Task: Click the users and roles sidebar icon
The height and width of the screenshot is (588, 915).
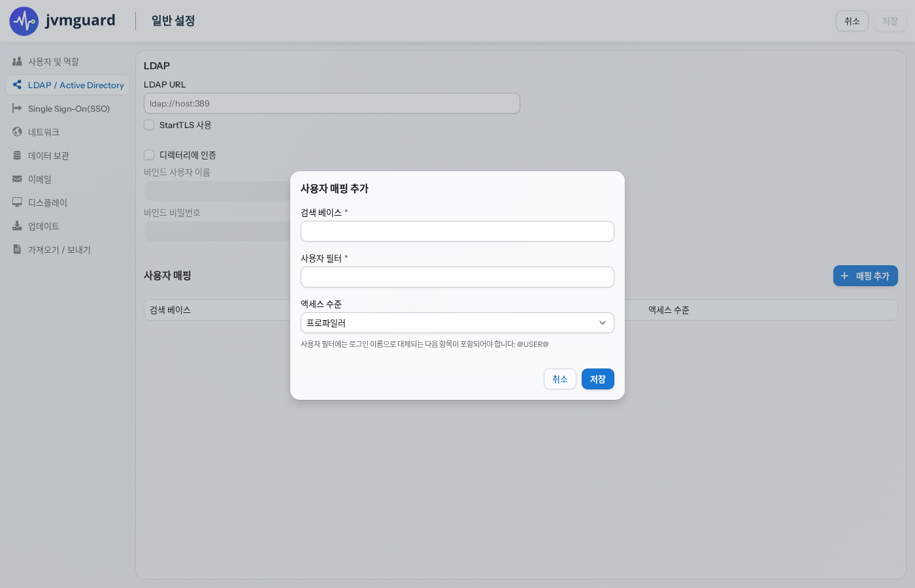Action: point(17,61)
